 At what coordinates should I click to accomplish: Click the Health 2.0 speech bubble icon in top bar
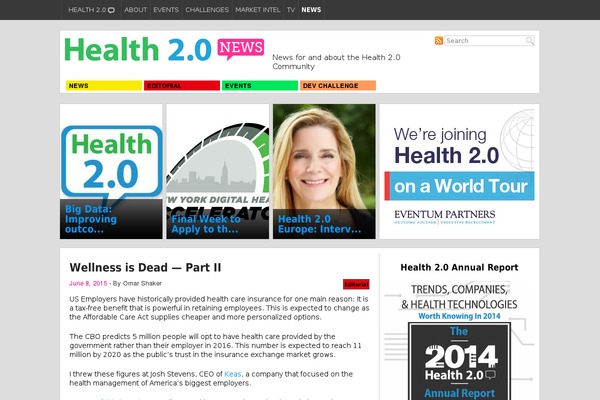pos(111,10)
